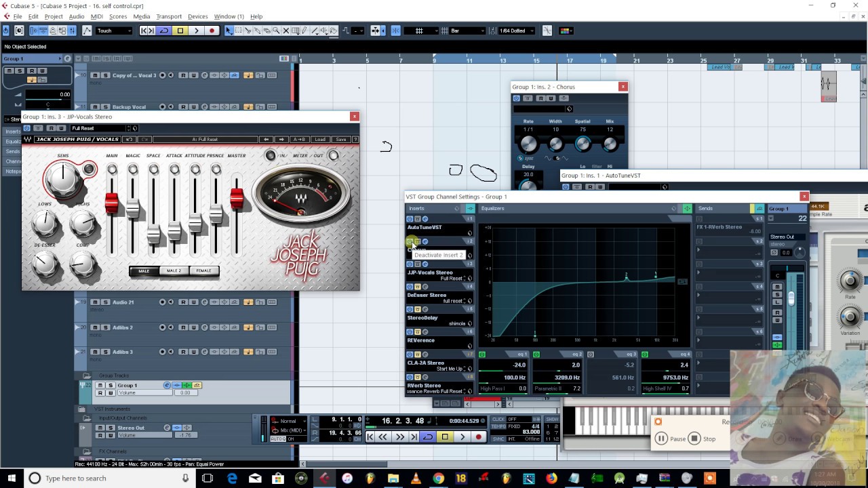Open 1/64 Dotted quantize dropdown

tap(517, 30)
